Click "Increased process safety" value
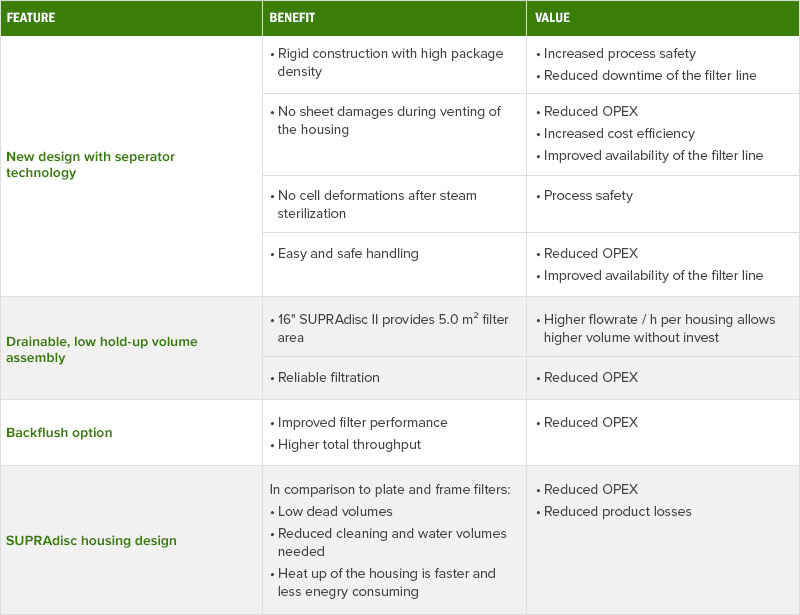This screenshot has height=615, width=800. [x=620, y=53]
